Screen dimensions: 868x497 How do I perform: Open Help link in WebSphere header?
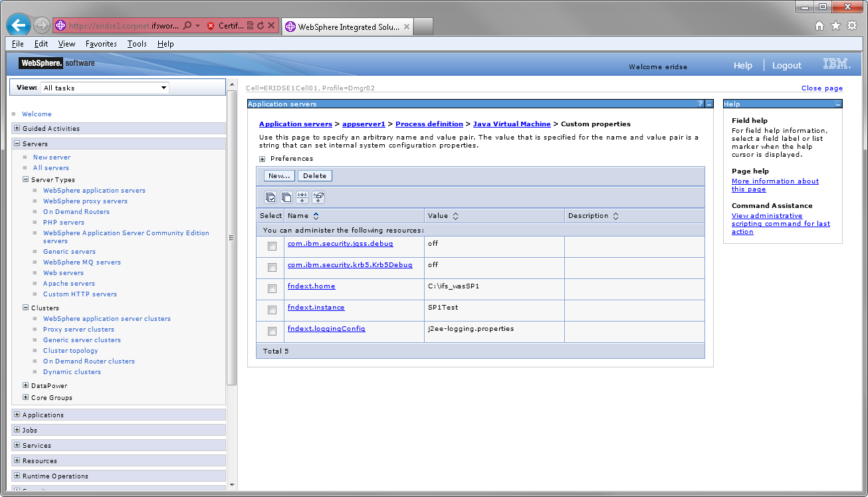coord(743,65)
